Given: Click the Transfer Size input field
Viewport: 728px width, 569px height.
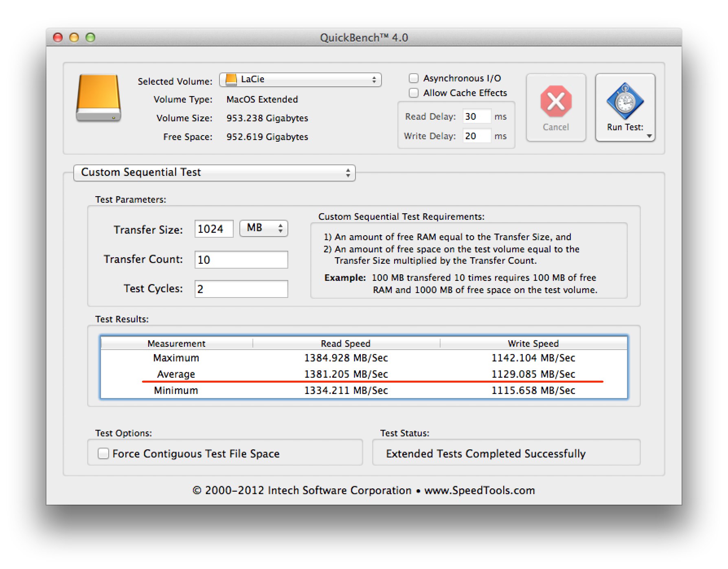Looking at the screenshot, I should pos(214,229).
